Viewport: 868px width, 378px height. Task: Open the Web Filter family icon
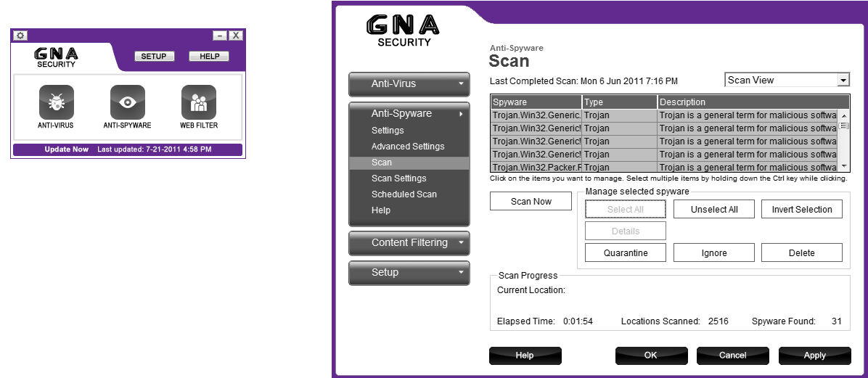pyautogui.click(x=199, y=102)
